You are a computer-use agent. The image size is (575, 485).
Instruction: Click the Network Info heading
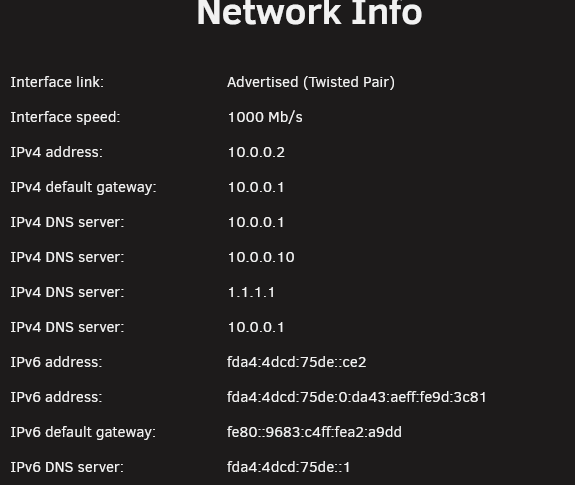pyautogui.click(x=310, y=12)
